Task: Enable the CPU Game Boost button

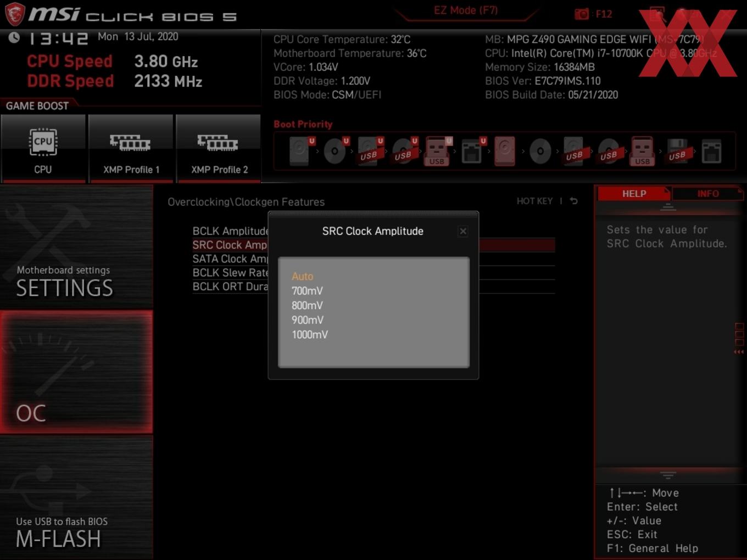Action: 43,148
